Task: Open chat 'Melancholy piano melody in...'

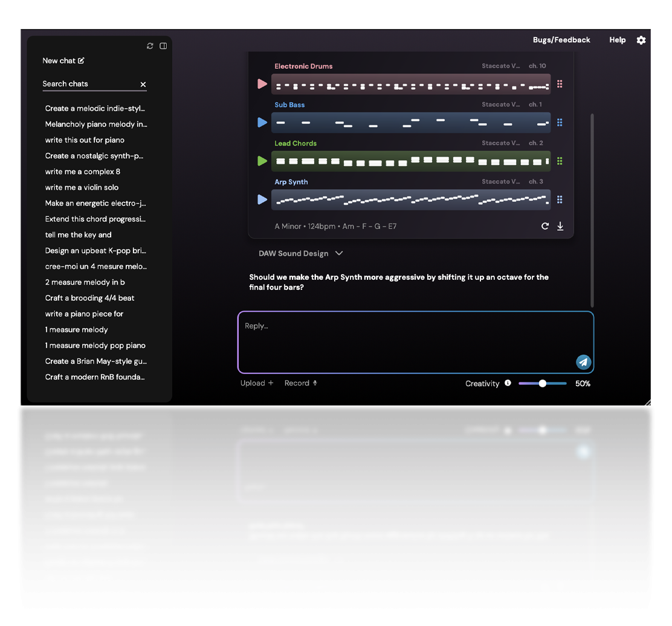Action: point(96,124)
